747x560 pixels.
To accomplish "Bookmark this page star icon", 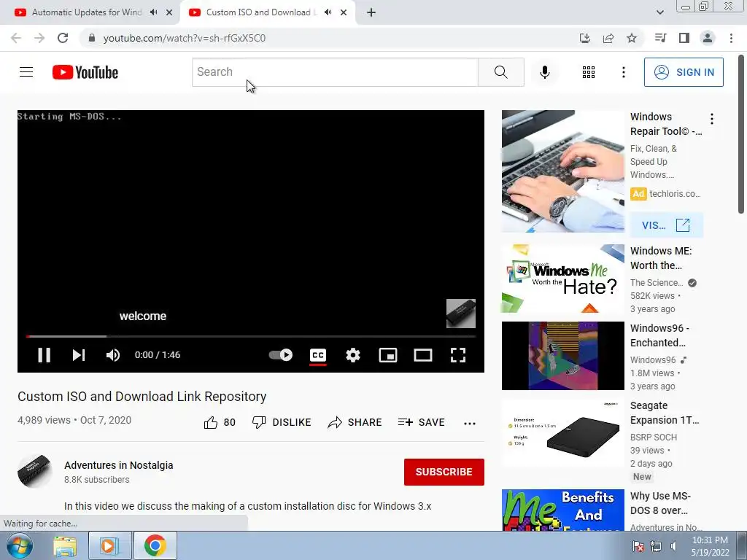I will 632,38.
